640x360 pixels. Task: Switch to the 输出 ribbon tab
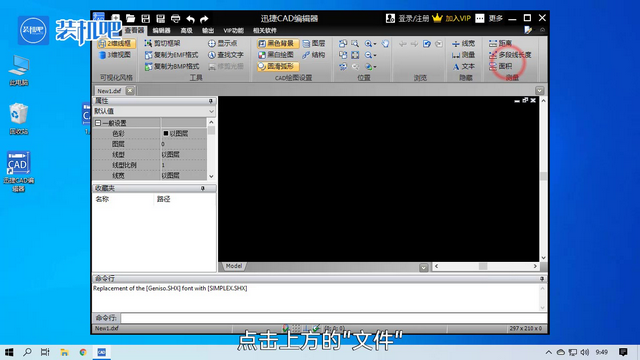(208, 31)
